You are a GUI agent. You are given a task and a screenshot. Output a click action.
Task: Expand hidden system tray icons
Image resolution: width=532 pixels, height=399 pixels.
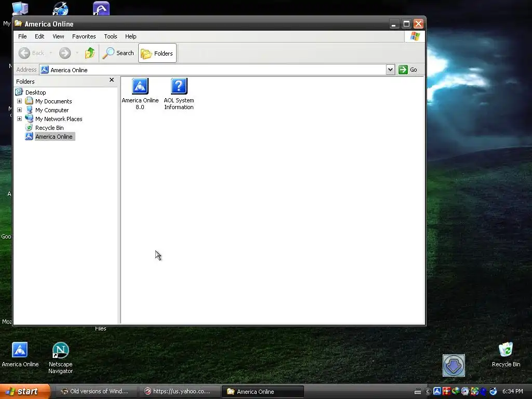(x=428, y=392)
